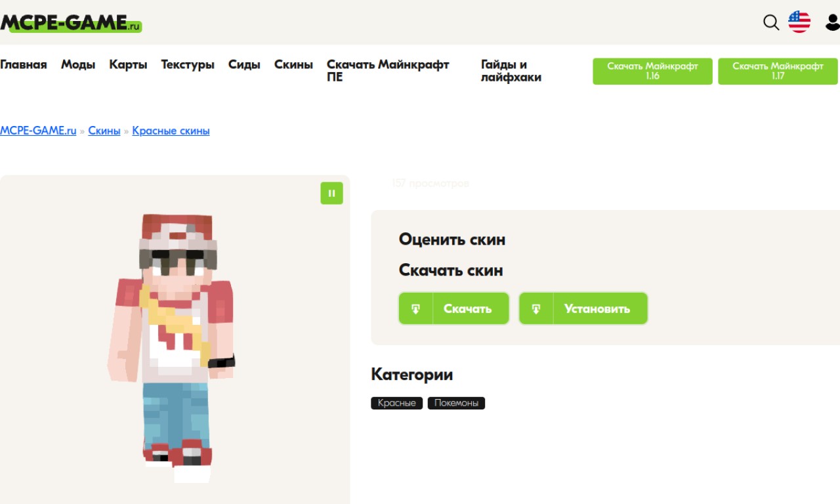Click the 3D skin character preview
The width and height of the screenshot is (840, 504).
coord(172,348)
